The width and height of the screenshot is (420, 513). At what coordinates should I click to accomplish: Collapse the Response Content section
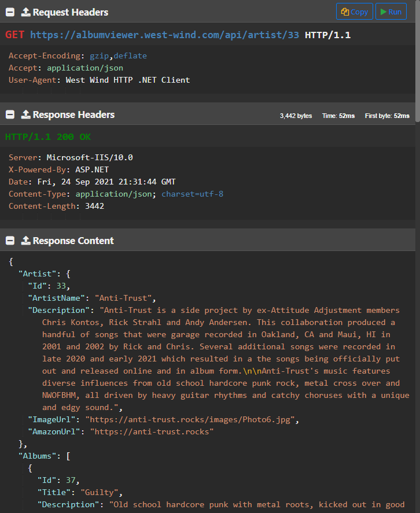(10, 241)
